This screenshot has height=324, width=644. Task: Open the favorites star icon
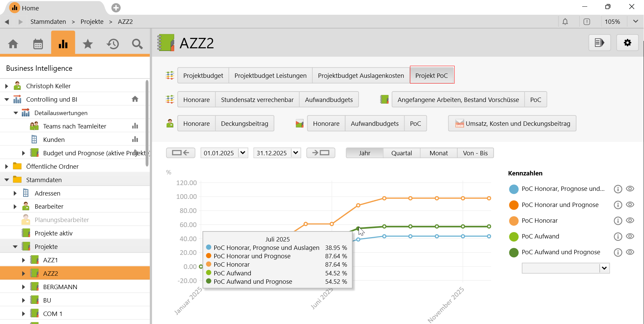point(88,44)
